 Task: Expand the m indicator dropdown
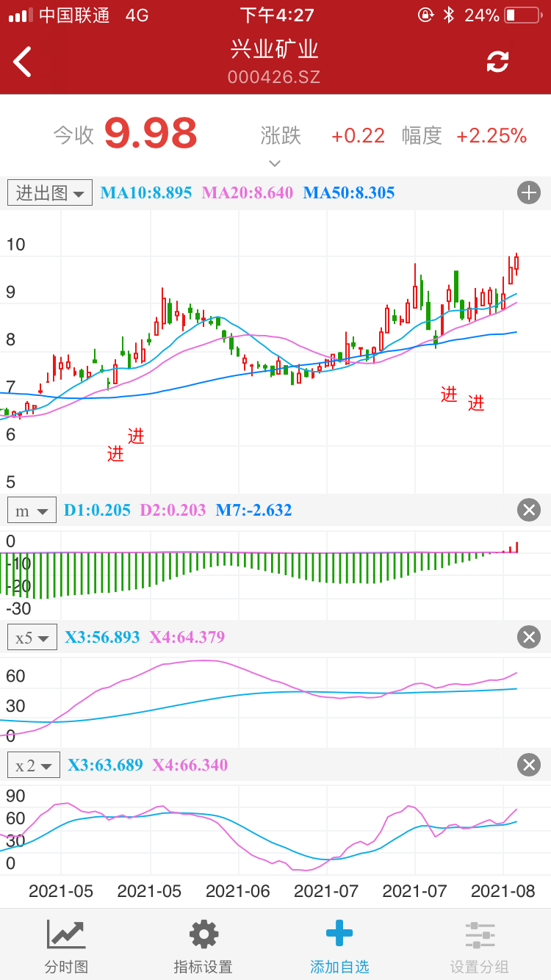tap(32, 511)
